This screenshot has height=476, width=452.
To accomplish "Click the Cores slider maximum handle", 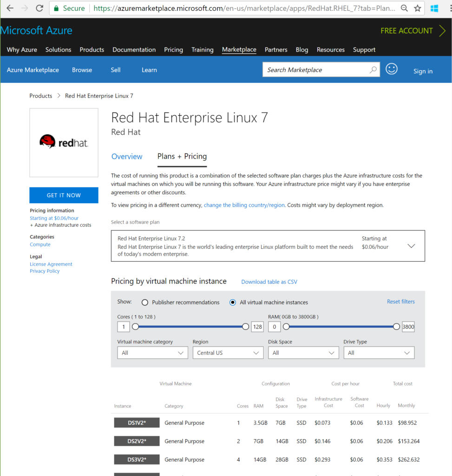I will [x=245, y=327].
